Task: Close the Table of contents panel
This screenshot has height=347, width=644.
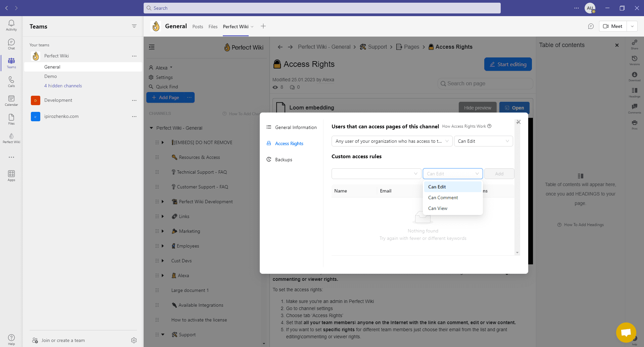Action: (x=617, y=45)
